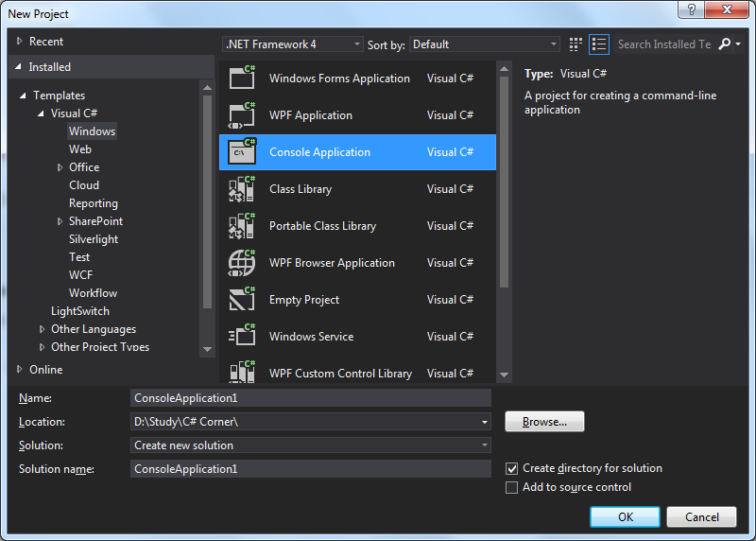The width and height of the screenshot is (756, 541).
Task: Open the .NET Framework version dropdown
Action: (293, 44)
